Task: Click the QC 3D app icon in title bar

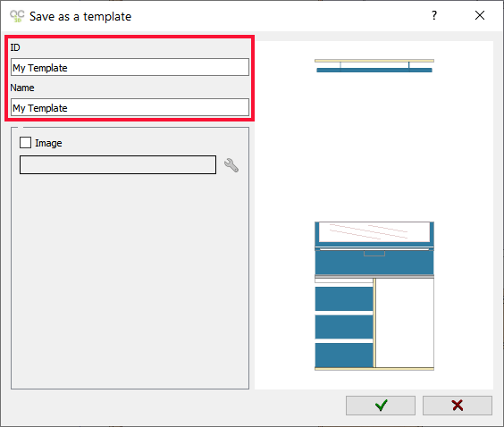Action: 17,16
